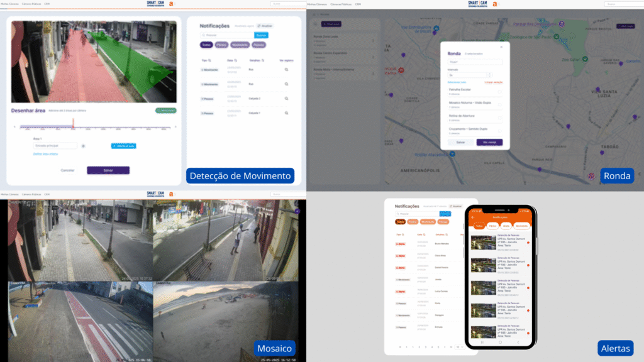Viewport: 644px width, 362px height.
Task: Check the Patrulha Escolar checkbox
Action: [x=499, y=91]
